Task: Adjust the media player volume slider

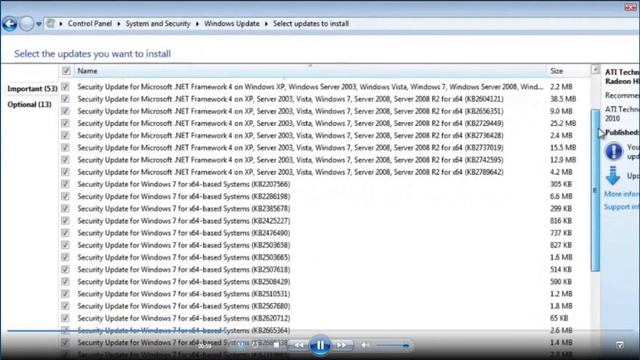Action: [x=393, y=346]
